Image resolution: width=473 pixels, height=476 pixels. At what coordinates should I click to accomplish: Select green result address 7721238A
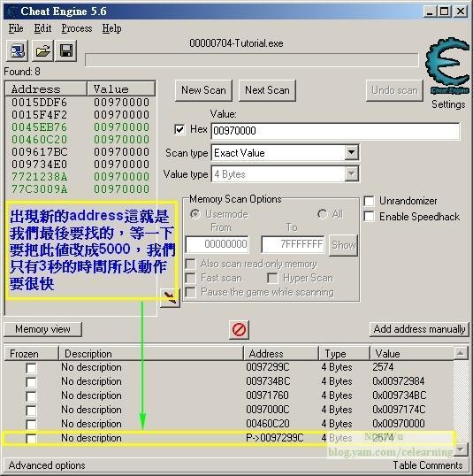pyautogui.click(x=39, y=176)
